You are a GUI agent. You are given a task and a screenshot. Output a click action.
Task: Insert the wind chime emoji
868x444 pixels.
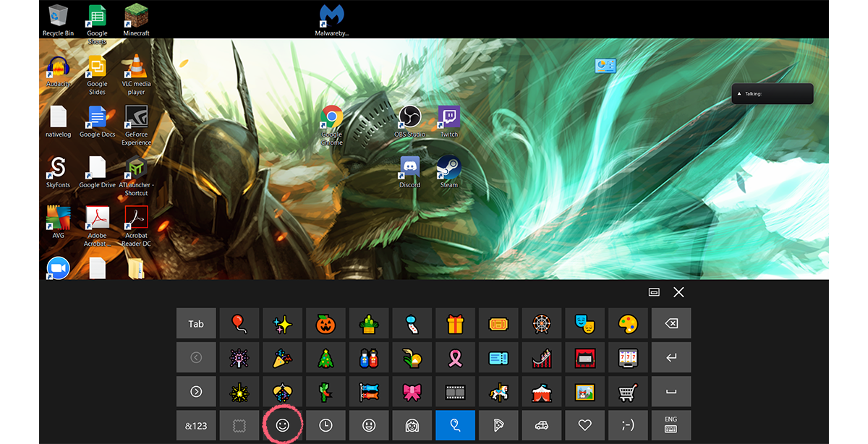(x=412, y=324)
